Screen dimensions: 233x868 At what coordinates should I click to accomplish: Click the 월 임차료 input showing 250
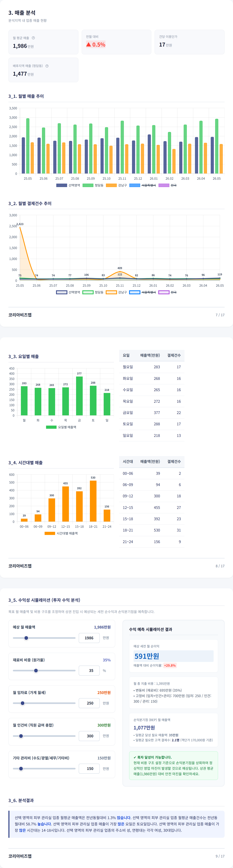click(89, 703)
